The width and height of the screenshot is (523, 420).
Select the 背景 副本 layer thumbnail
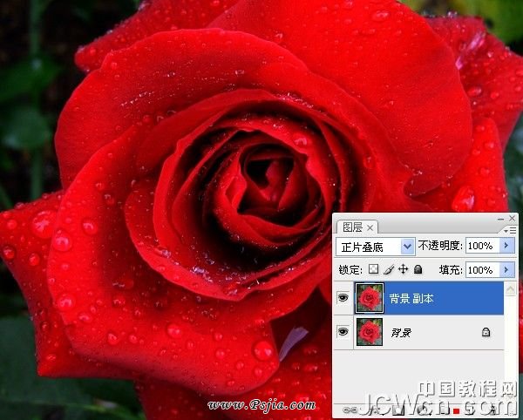coord(370,298)
